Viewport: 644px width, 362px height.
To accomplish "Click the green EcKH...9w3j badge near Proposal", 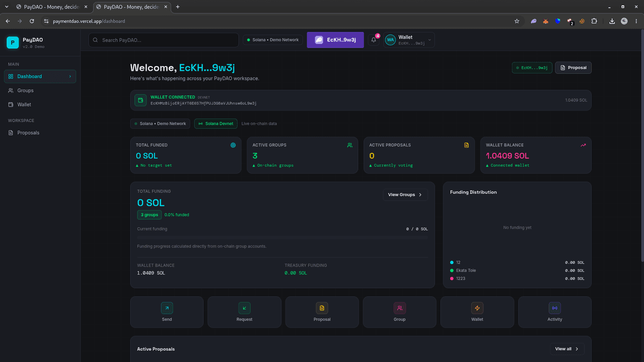I will coord(532,68).
